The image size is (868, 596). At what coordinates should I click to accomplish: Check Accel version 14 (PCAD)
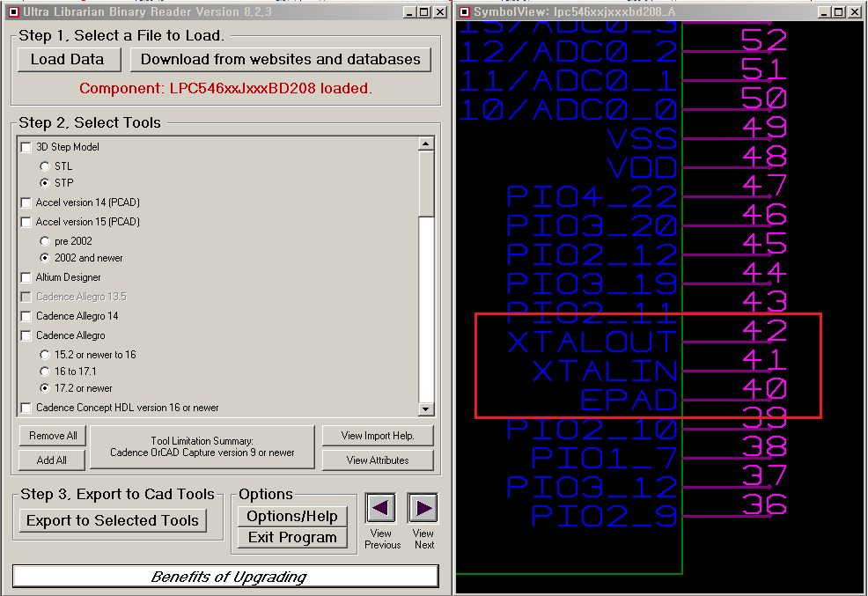[26, 202]
